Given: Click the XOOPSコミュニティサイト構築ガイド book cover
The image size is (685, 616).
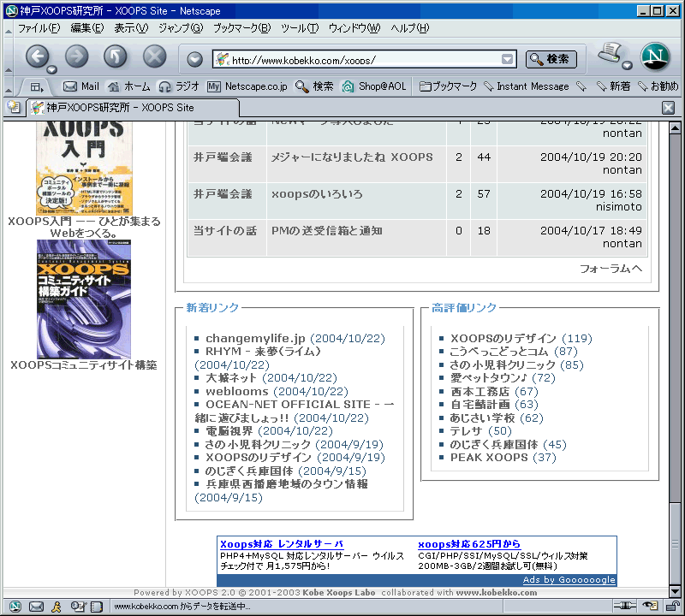Looking at the screenshot, I should click(x=84, y=299).
